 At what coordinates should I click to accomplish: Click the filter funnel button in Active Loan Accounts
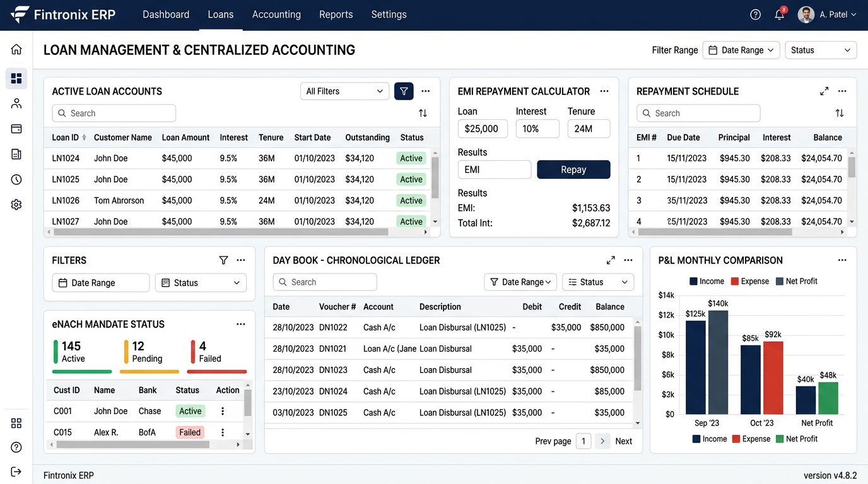pos(404,91)
